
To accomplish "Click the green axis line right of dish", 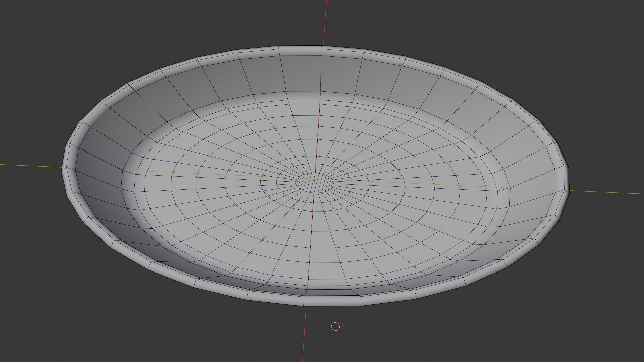I will [x=606, y=192].
